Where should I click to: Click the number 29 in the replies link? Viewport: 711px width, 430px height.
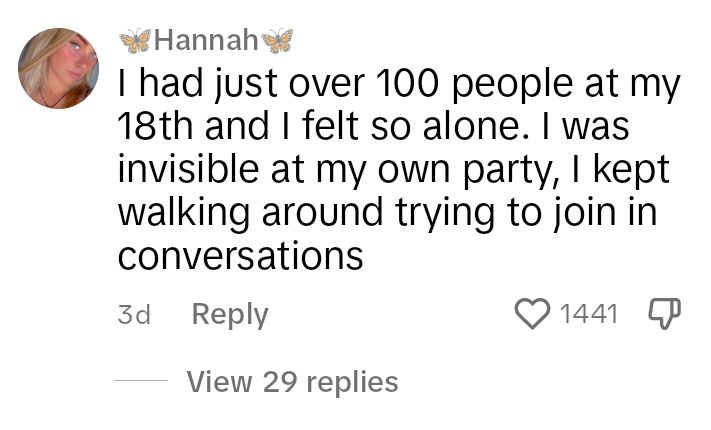[x=280, y=381]
